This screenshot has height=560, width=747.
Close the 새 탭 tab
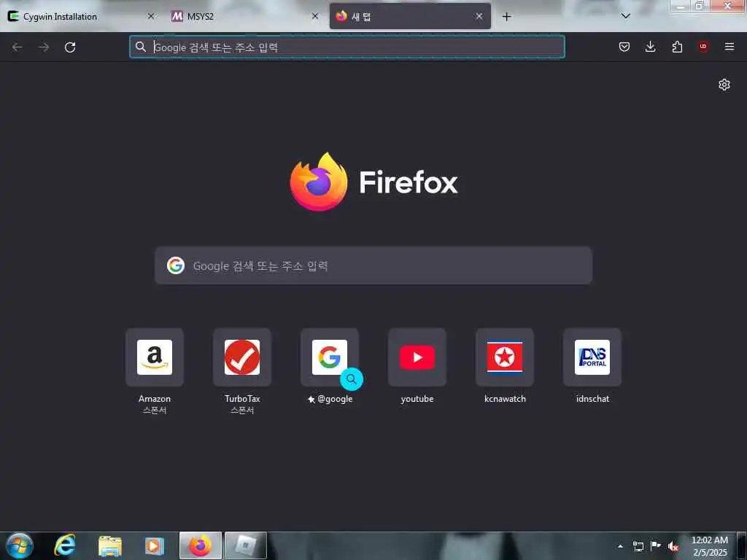click(x=479, y=16)
